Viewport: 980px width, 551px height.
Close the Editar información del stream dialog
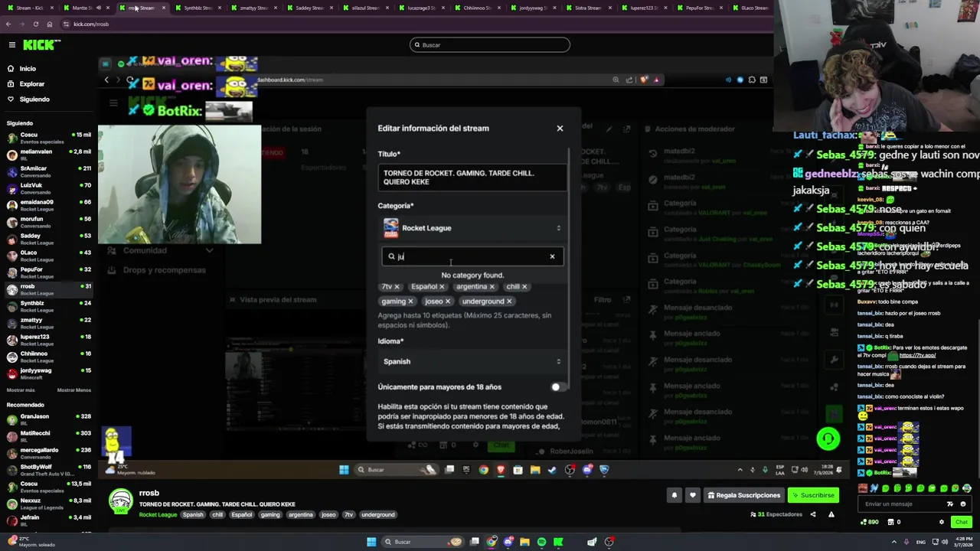pyautogui.click(x=560, y=129)
